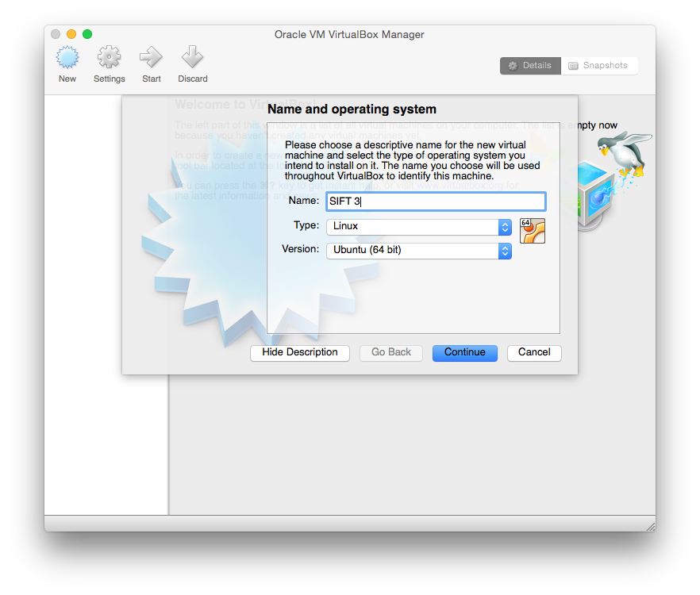Screen dimensions: 700x595
Task: Switch to the Details view
Action: click(530, 66)
